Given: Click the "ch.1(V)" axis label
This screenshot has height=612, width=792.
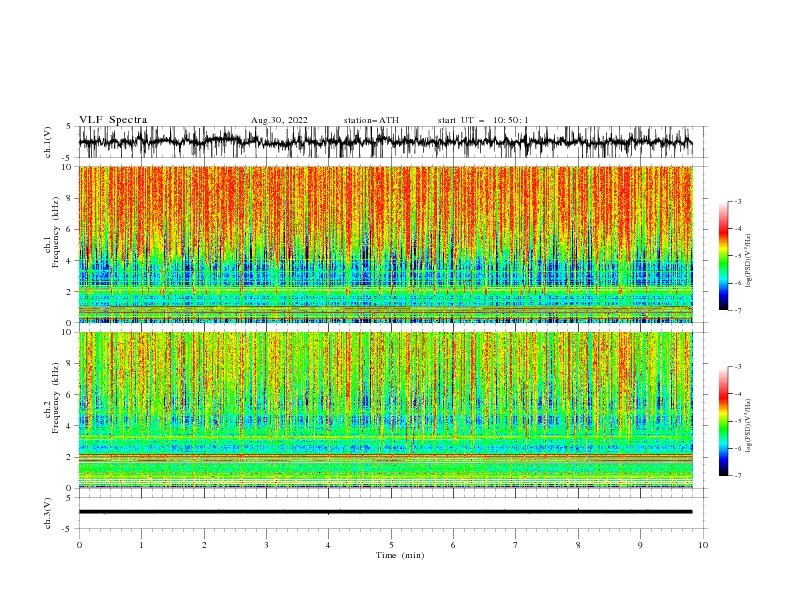Looking at the screenshot, I should [x=48, y=142].
